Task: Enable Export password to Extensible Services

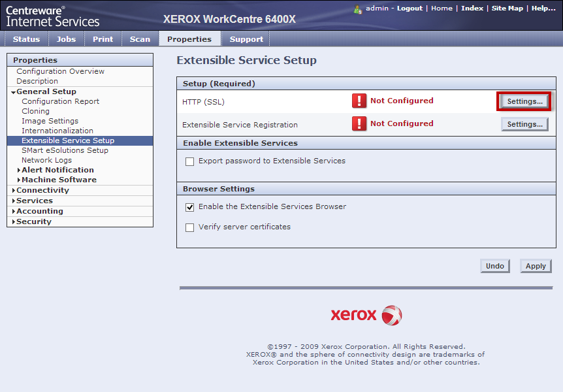Action: pos(190,161)
